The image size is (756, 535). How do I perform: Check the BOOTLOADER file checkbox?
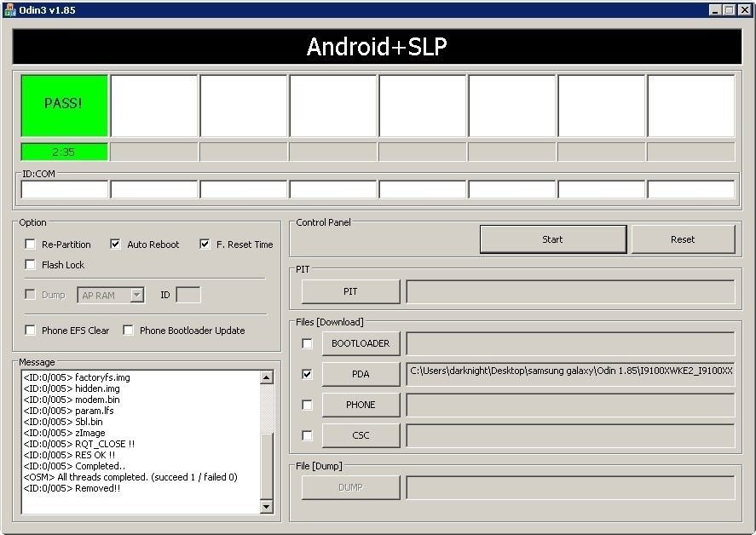pyautogui.click(x=307, y=343)
